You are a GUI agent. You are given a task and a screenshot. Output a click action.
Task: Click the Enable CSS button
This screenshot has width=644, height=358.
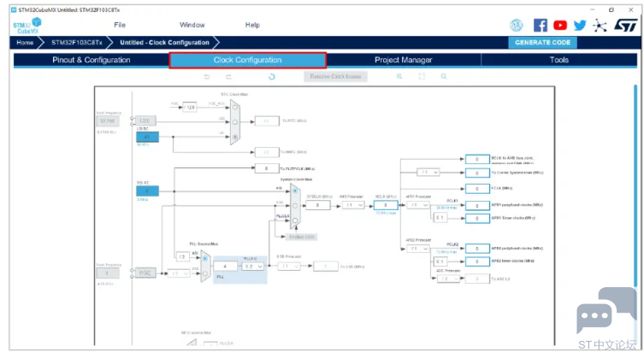point(301,237)
